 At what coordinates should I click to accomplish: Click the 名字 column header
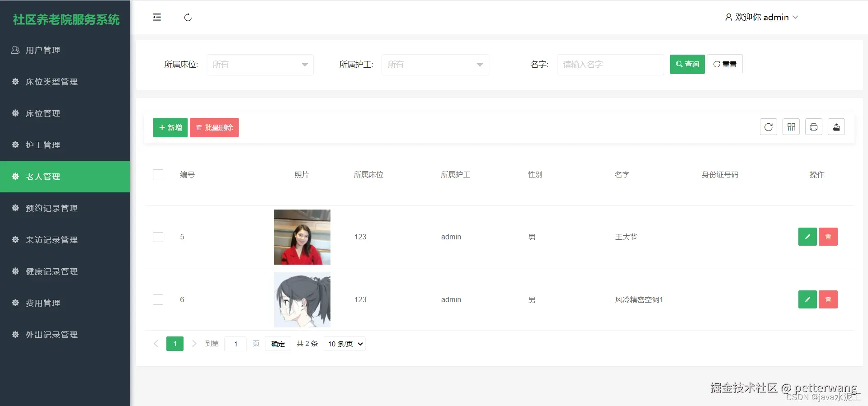(x=622, y=175)
